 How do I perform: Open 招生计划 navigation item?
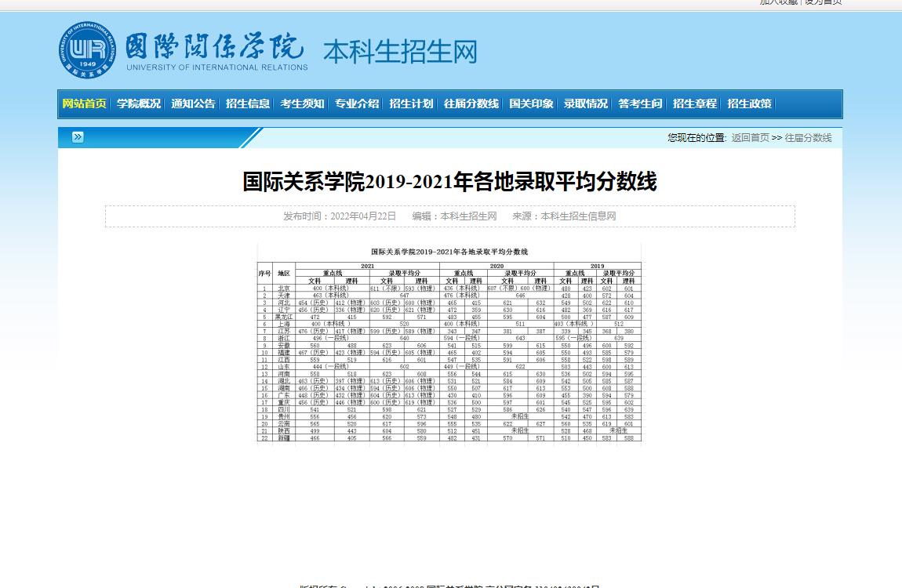point(411,104)
